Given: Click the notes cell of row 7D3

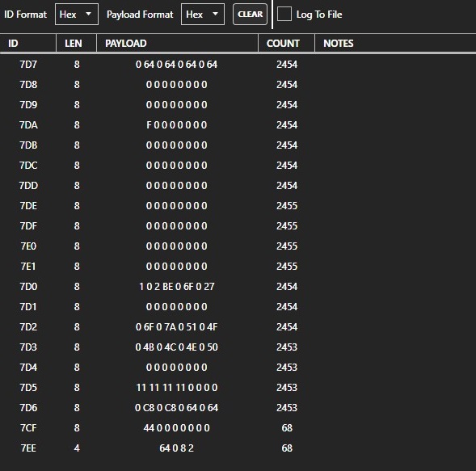Looking at the screenshot, I should point(395,347).
